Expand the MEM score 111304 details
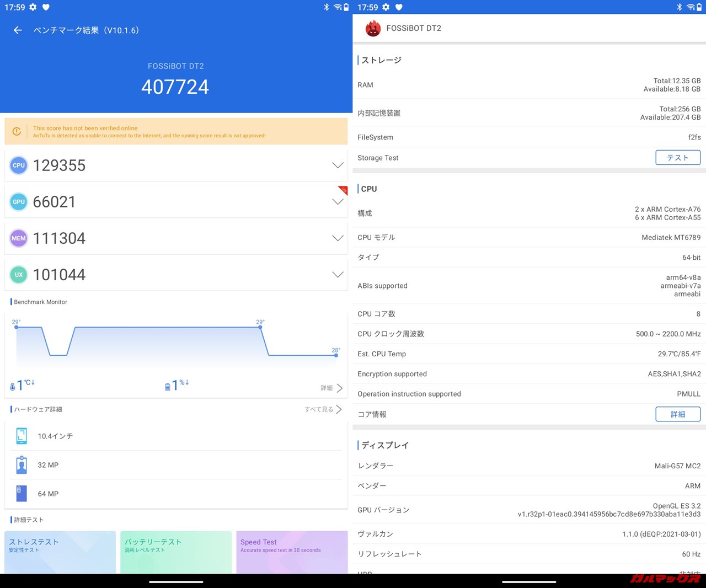 (x=338, y=238)
